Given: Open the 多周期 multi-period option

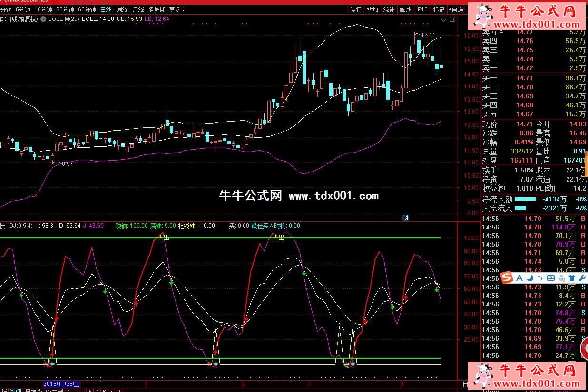Looking at the screenshot, I should 157,10.
